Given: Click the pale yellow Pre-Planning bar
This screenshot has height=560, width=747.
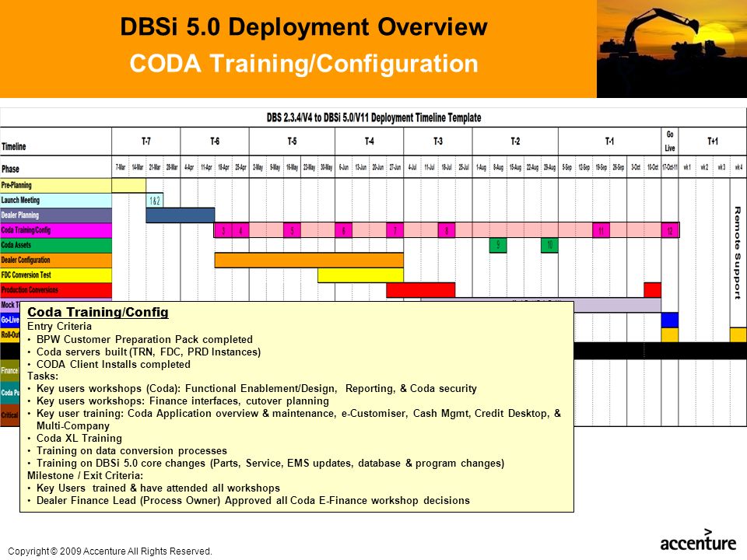Looking at the screenshot, I should [x=129, y=185].
